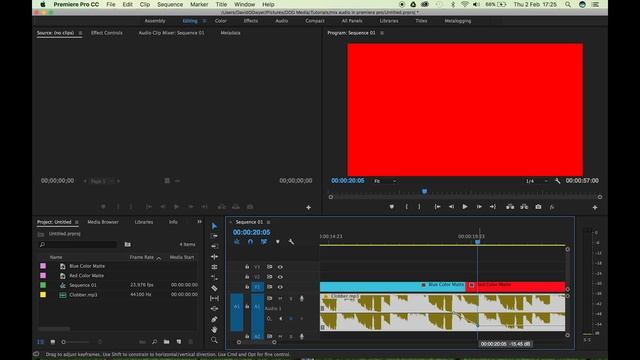Enable voice-over record mic on A1

click(x=302, y=299)
